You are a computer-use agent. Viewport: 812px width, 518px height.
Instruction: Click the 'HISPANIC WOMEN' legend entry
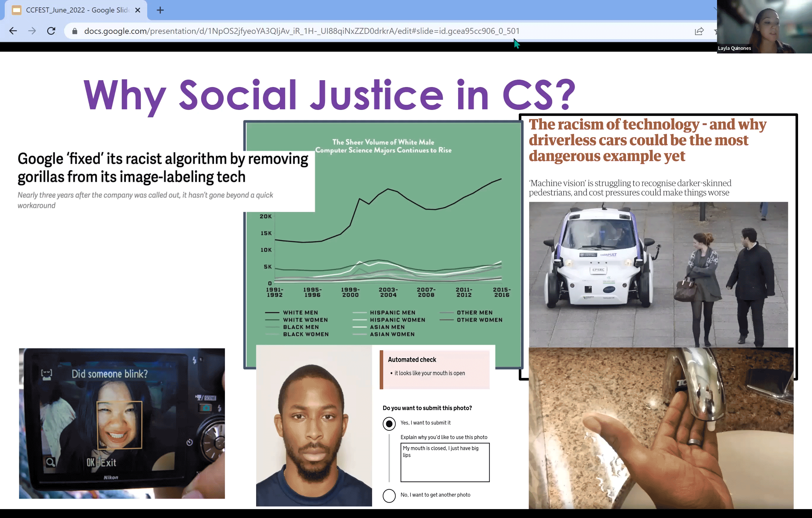[x=389, y=320]
